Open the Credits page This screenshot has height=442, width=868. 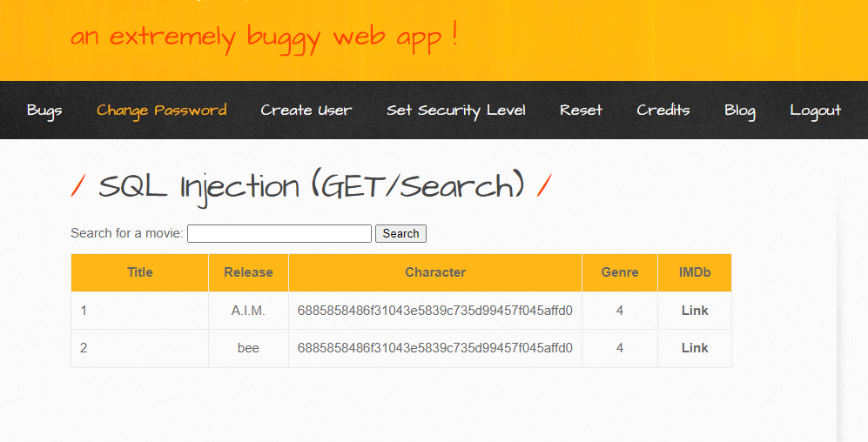[663, 110]
